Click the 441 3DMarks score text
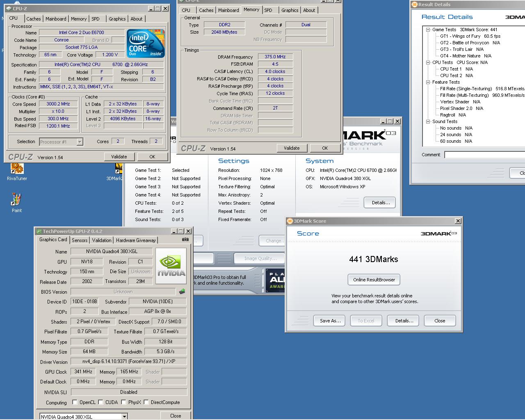 point(374,259)
